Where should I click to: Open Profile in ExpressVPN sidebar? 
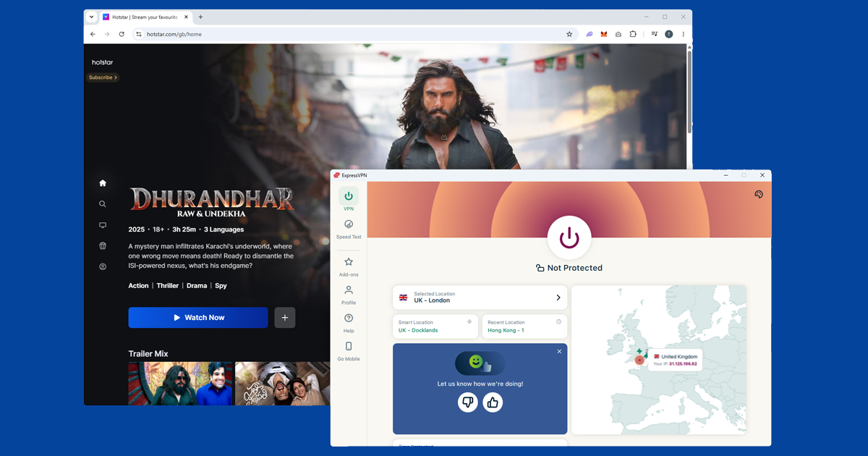[x=349, y=295]
